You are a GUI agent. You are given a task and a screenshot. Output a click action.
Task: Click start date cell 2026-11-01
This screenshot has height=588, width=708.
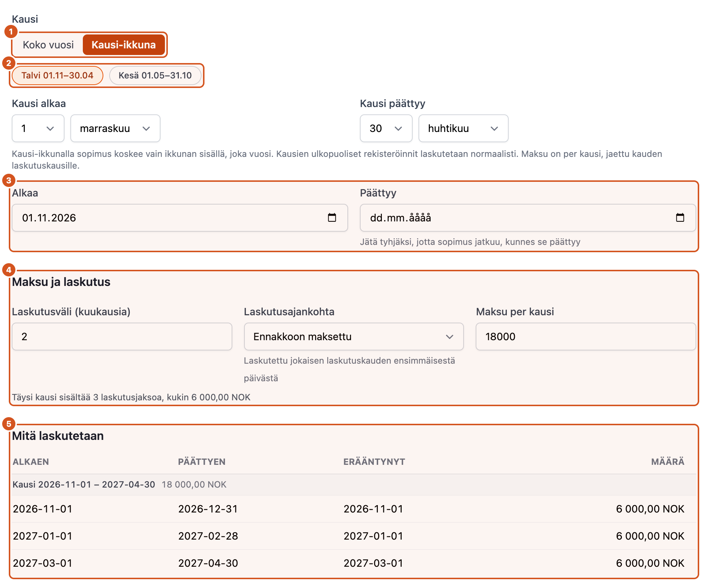coord(43,509)
